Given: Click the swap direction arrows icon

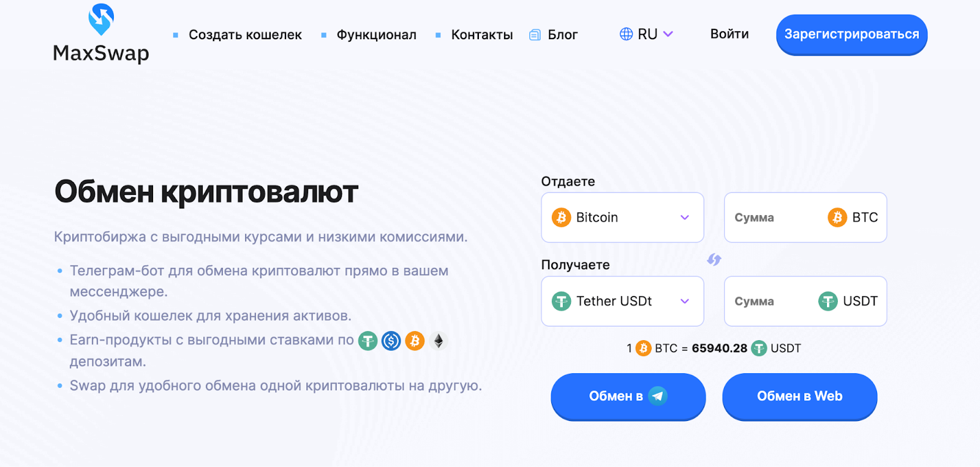Looking at the screenshot, I should tap(714, 259).
